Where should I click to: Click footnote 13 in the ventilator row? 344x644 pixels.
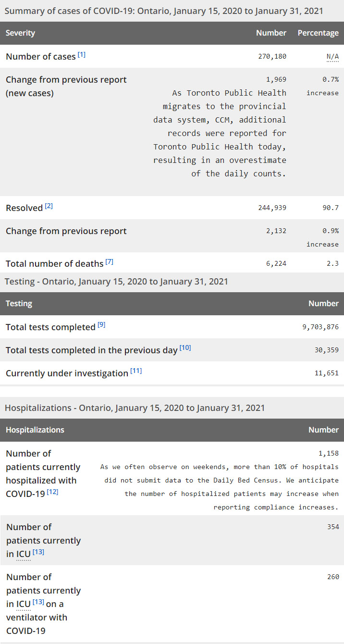(38, 602)
